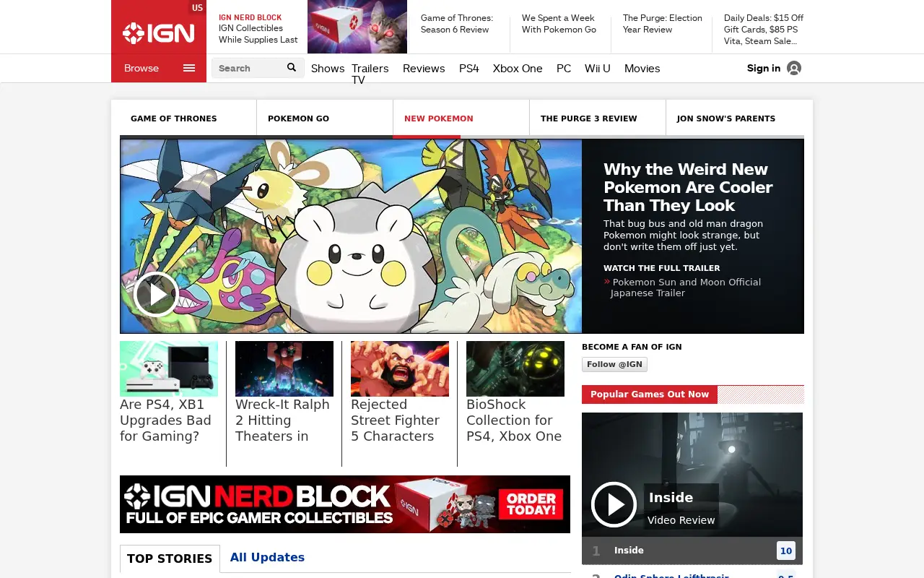924x578 pixels.
Task: Click the IGN logo in the header
Action: (158, 33)
